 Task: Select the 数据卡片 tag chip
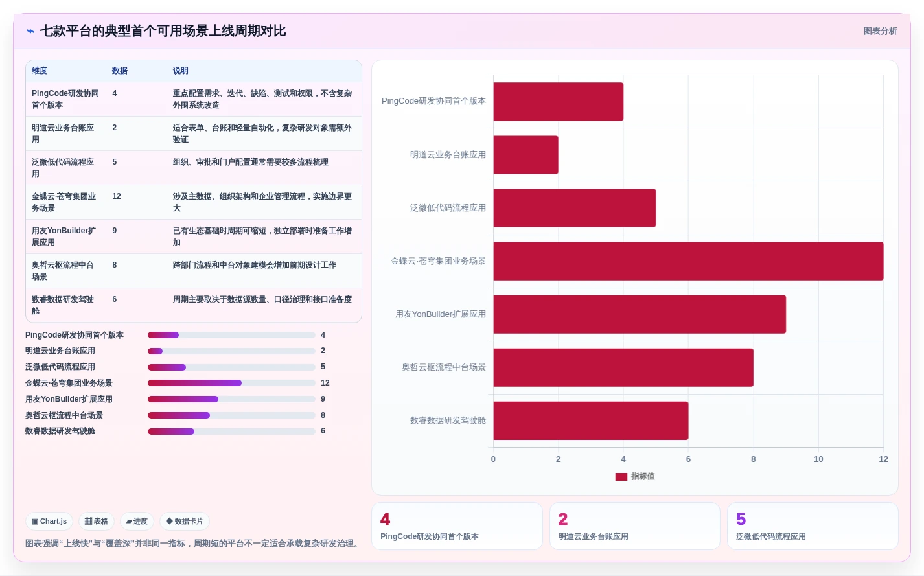[185, 521]
